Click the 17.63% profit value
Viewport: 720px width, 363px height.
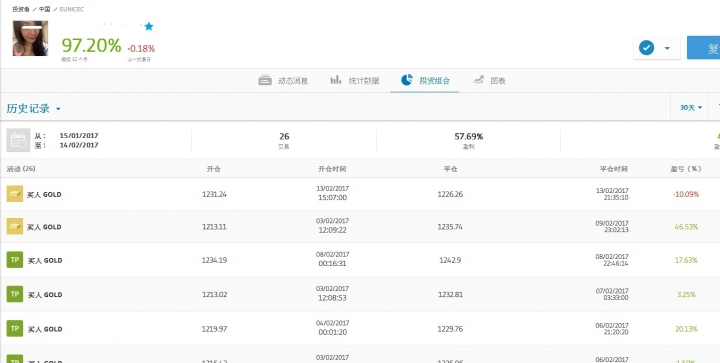pyautogui.click(x=686, y=260)
